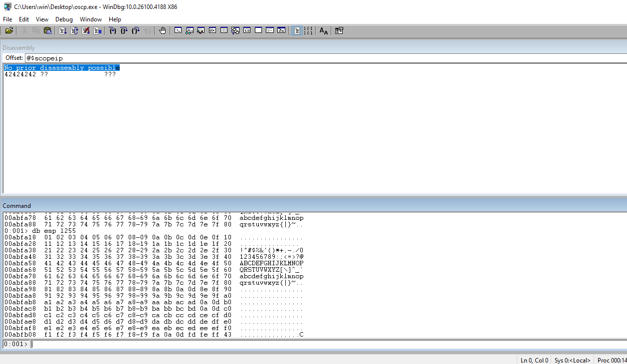
Task: Open the Memory window from the toolbar
Action: click(224, 31)
